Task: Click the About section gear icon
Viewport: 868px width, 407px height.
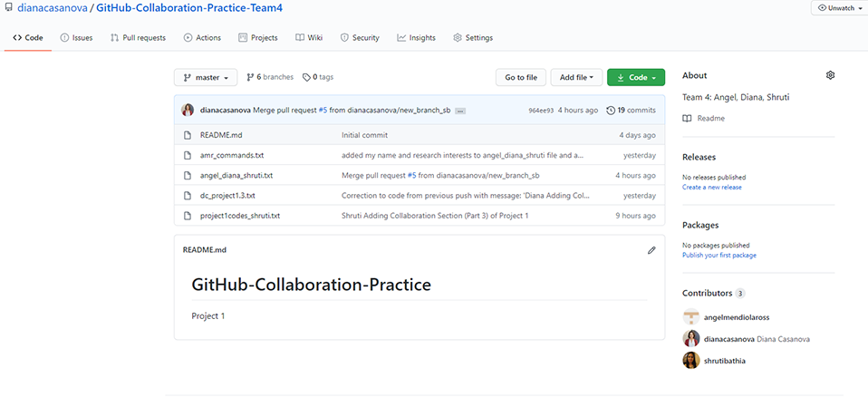Action: 830,75
